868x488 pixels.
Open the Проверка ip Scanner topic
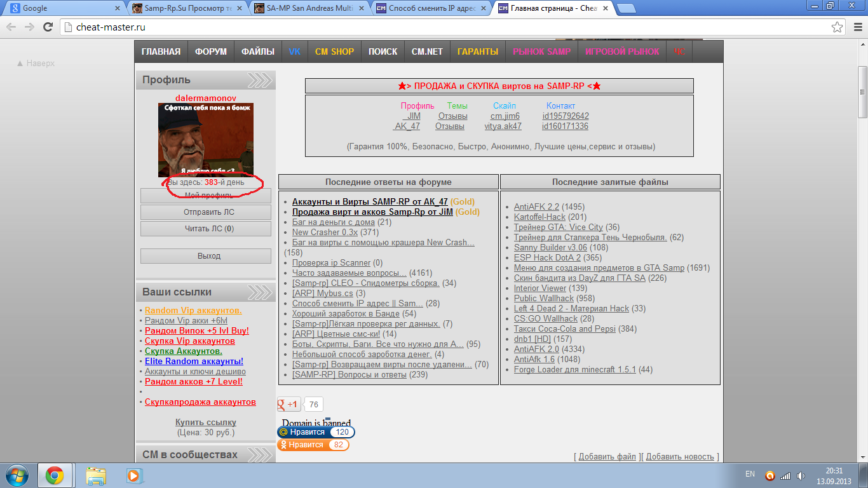point(331,263)
